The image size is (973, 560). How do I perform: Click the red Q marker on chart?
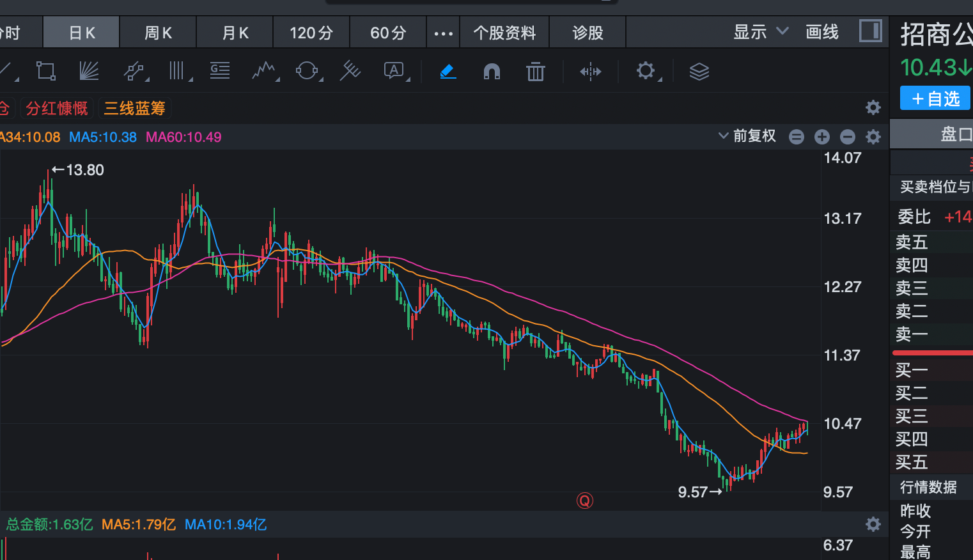584,501
